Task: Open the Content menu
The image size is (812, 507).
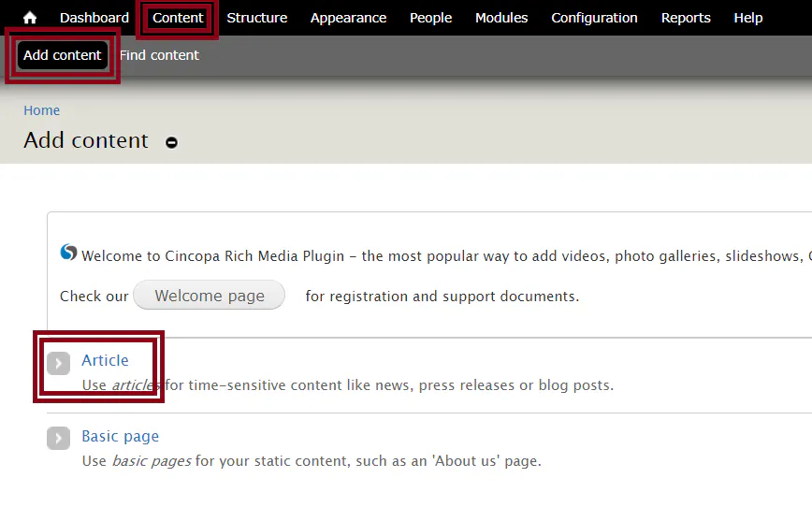Action: (178, 18)
